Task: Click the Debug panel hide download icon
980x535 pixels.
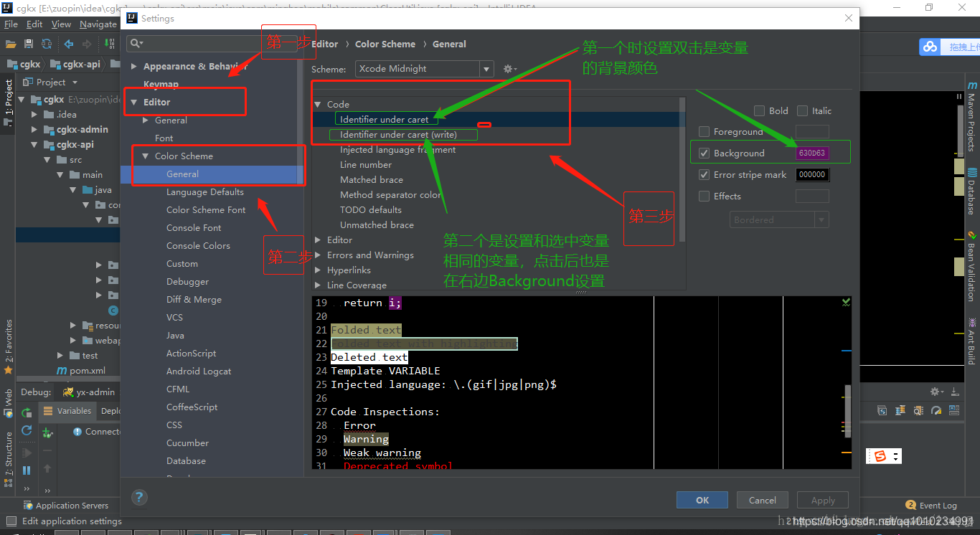Action: 955,392
